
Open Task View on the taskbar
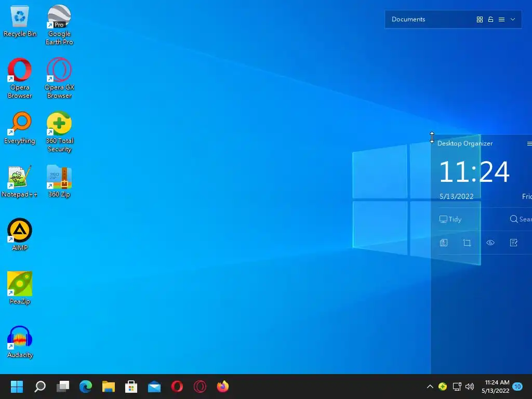pyautogui.click(x=63, y=387)
